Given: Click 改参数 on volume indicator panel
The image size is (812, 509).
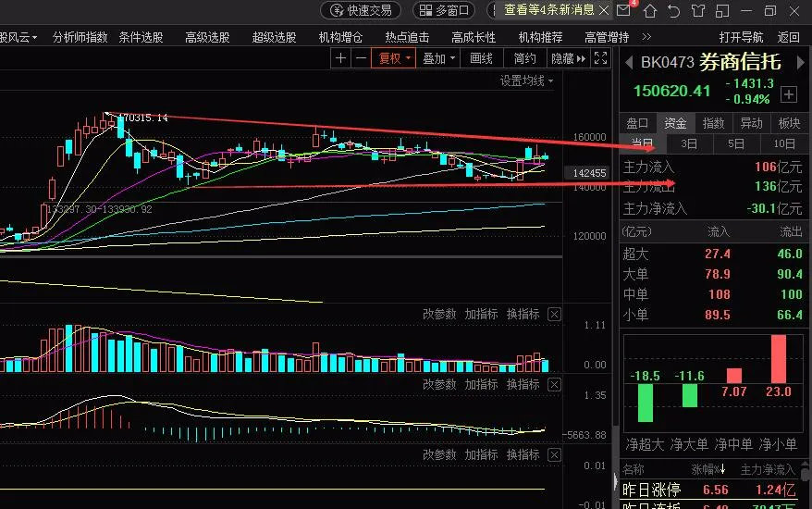Looking at the screenshot, I should [439, 314].
